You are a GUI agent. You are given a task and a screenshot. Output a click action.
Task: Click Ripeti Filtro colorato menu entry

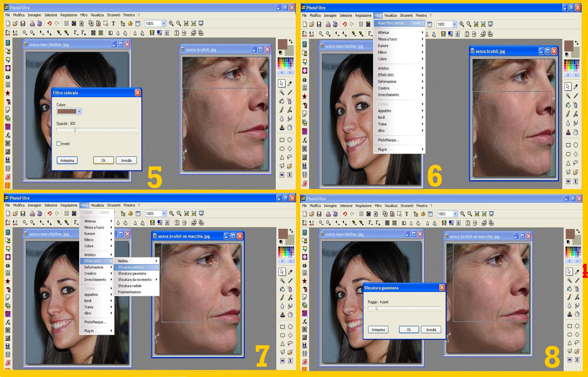point(391,23)
